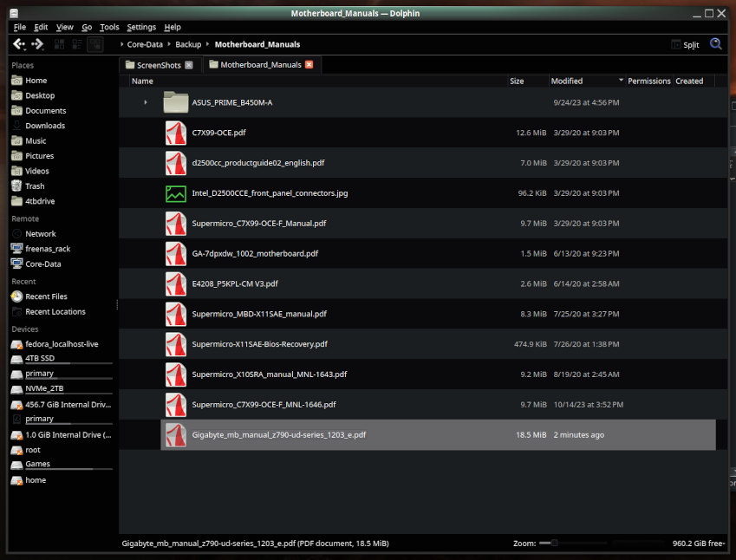
Task: Select Supermicro_C7X99-OCE-F_Manual.pdf icon
Action: [176, 224]
